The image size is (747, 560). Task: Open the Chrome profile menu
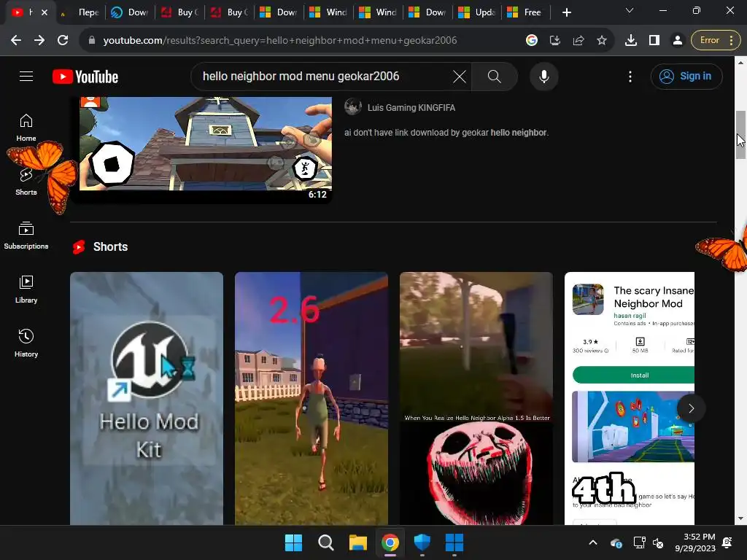pyautogui.click(x=678, y=41)
